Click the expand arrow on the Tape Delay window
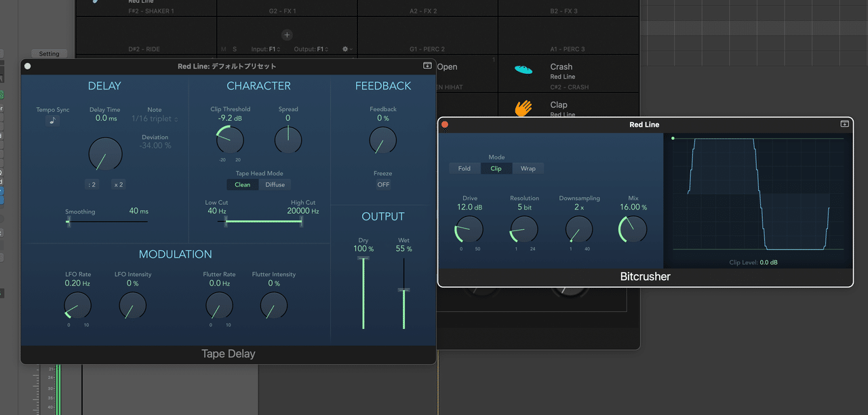 427,66
